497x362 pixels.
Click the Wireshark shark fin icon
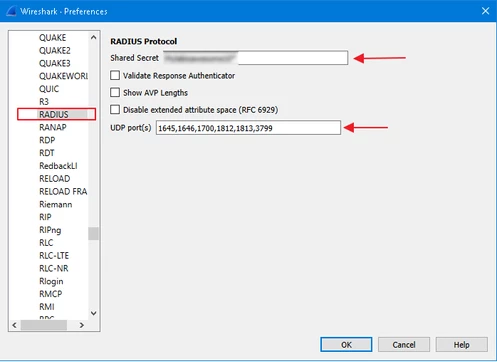pyautogui.click(x=11, y=11)
